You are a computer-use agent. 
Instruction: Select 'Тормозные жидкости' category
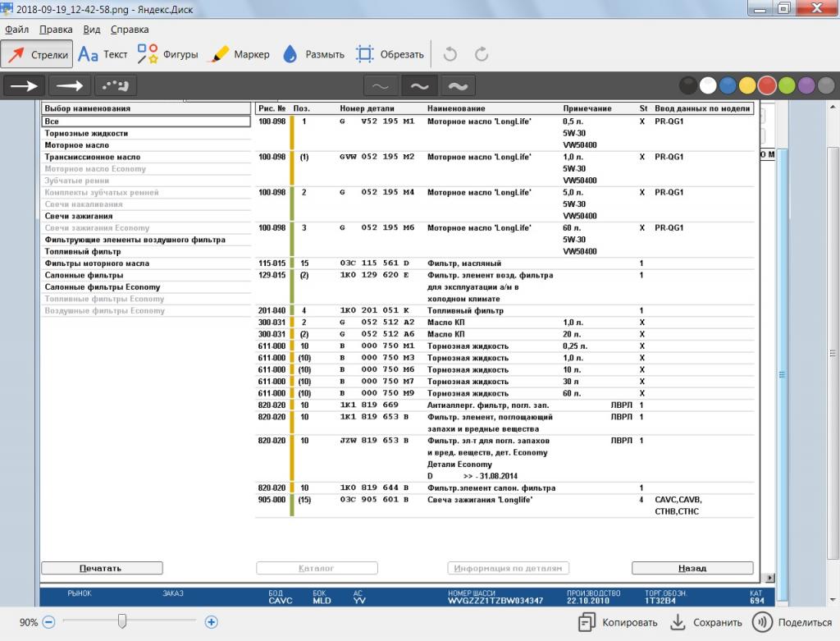pos(146,134)
